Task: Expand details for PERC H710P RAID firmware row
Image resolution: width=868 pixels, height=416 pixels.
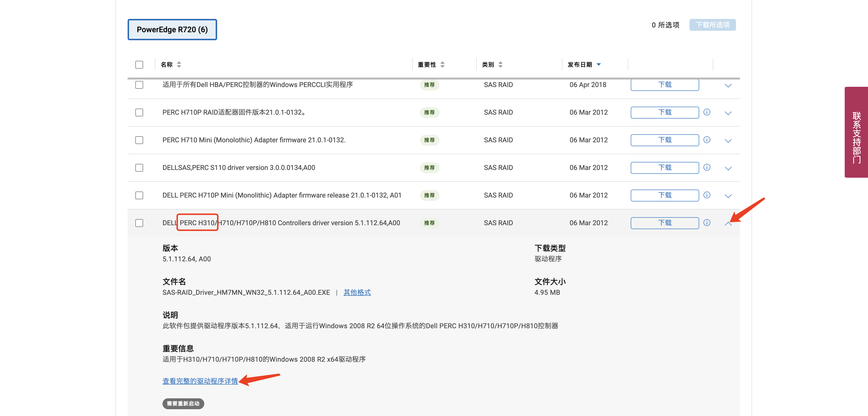Action: click(x=728, y=113)
